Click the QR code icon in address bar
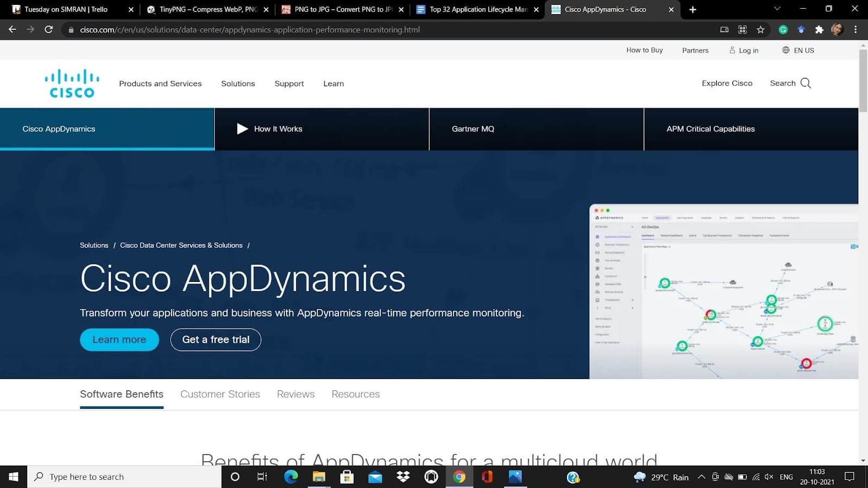This screenshot has height=488, width=868. click(x=743, y=29)
